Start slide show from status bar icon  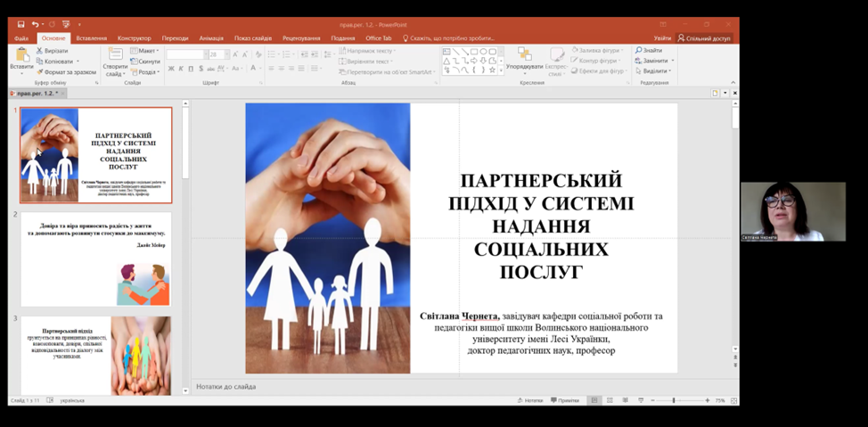coord(641,401)
